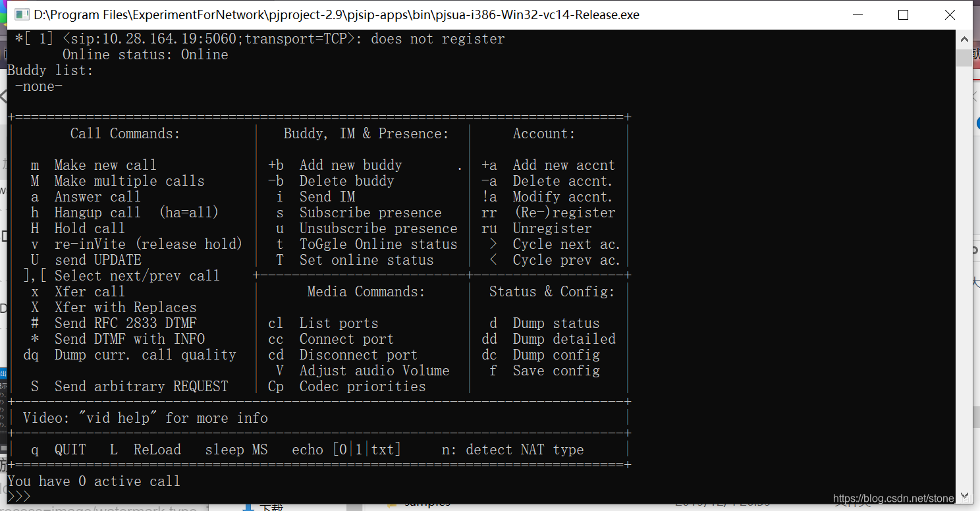Click the "Dump detailed" command
The image size is (980, 511).
coord(548,339)
